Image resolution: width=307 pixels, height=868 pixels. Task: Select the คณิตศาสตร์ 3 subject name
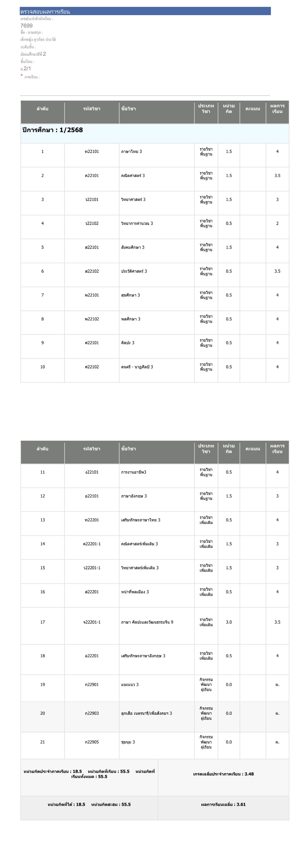[133, 175]
